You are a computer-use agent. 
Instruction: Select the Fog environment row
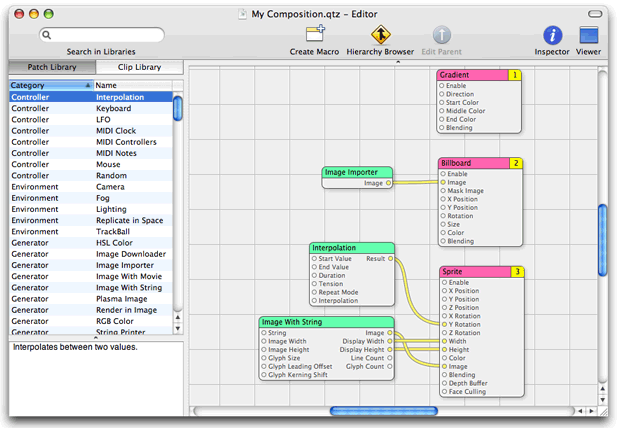tap(91, 198)
